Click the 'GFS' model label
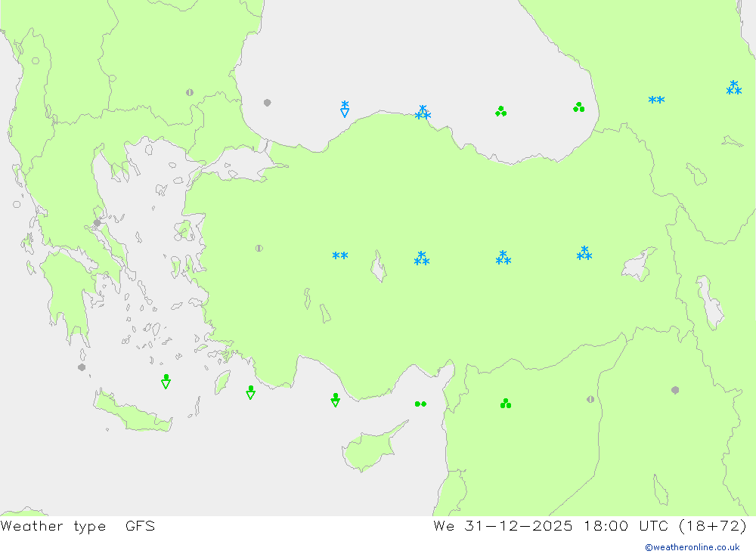 141,525
